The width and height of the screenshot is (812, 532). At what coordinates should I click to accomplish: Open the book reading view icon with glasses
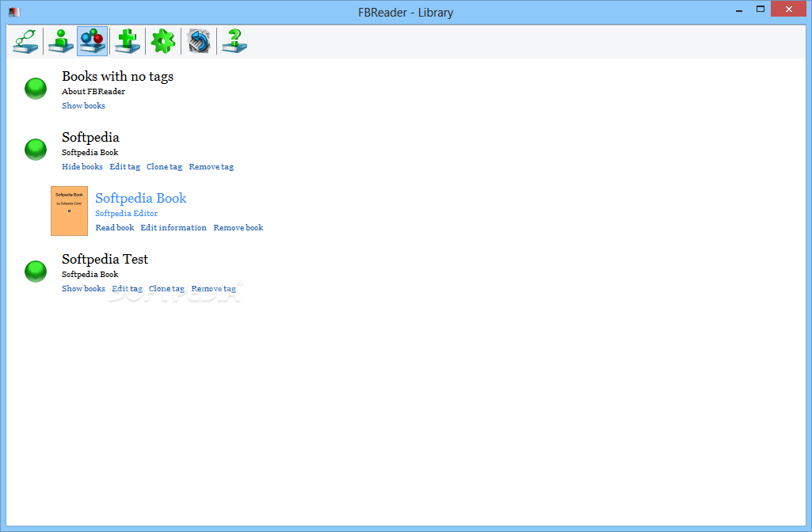point(25,41)
